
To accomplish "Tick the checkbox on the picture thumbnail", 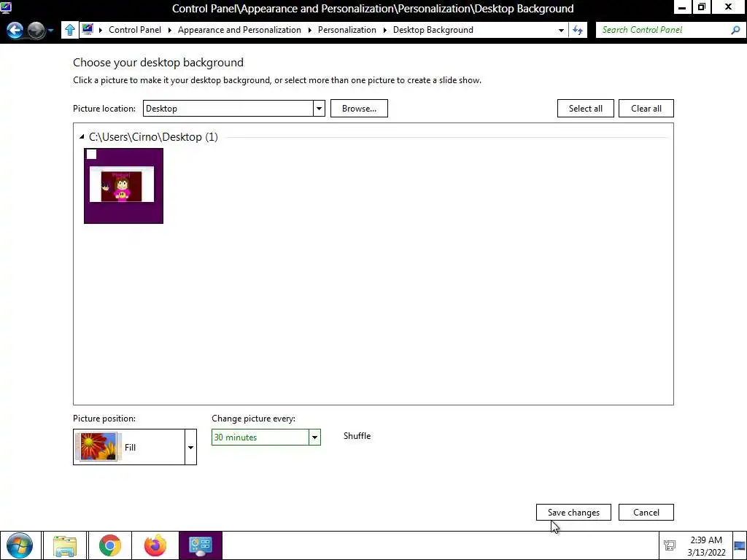I will [91, 155].
